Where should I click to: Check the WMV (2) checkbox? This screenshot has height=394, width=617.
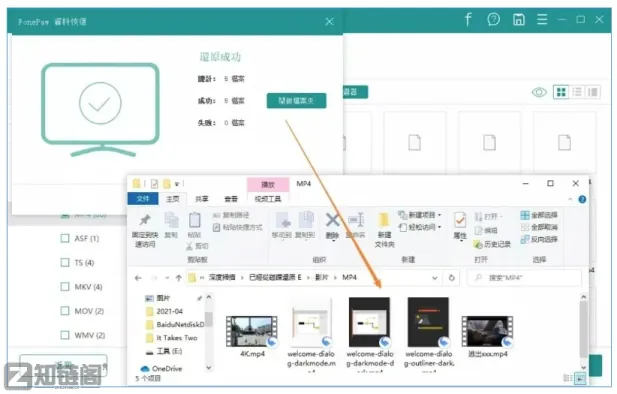(x=65, y=335)
